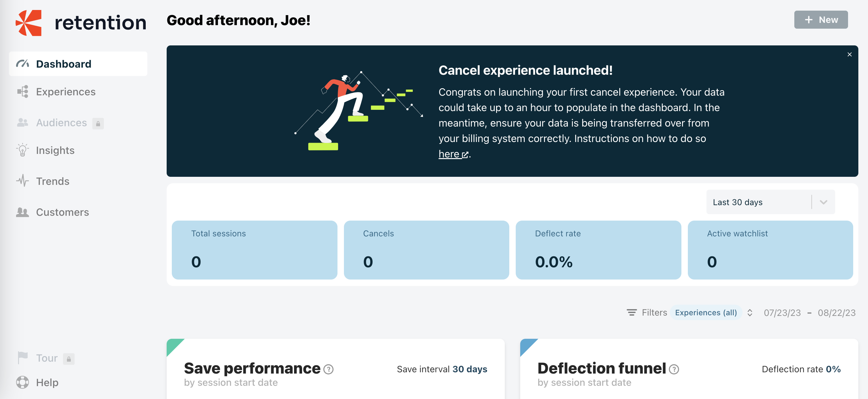Click the Save performance help question icon
Viewport: 868px width, 399px height.
[328, 369]
